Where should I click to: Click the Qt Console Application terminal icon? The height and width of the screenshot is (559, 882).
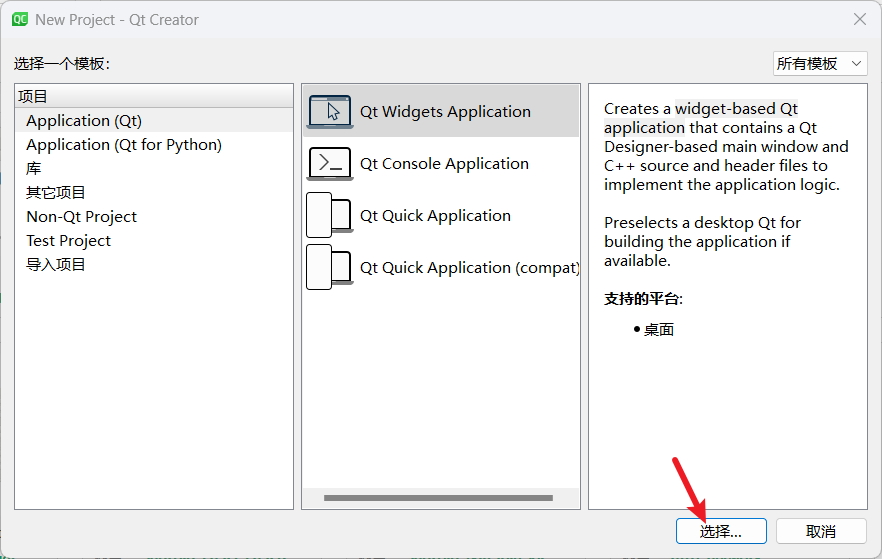pyautogui.click(x=330, y=164)
